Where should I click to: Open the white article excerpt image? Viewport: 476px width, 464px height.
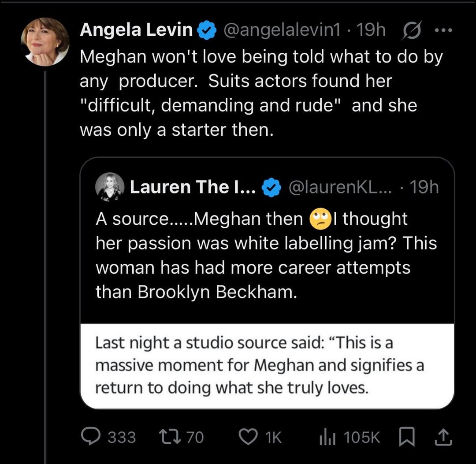pos(267,366)
